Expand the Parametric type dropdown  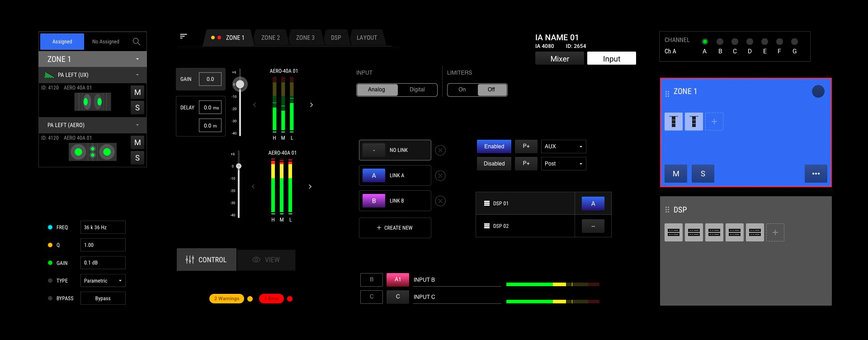pos(103,281)
